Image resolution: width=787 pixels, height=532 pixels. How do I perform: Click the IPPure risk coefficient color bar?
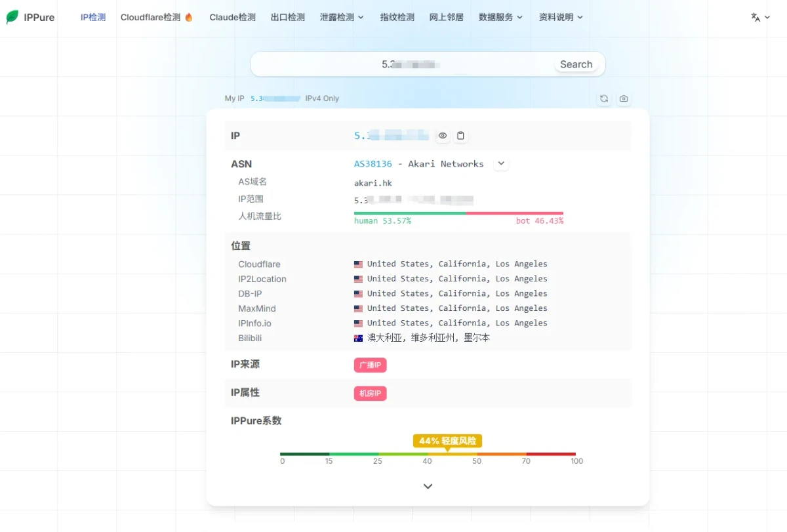tap(428, 454)
